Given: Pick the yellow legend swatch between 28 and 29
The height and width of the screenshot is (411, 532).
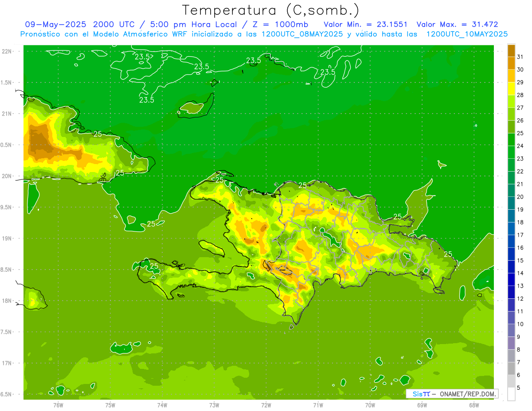Looking at the screenshot, I should [511, 89].
